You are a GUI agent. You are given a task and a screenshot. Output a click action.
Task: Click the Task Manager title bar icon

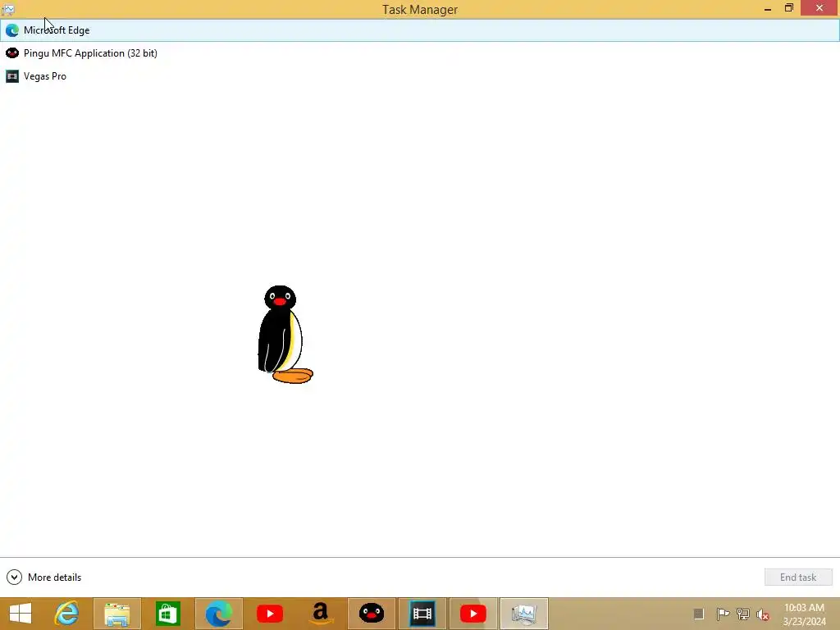click(x=7, y=9)
